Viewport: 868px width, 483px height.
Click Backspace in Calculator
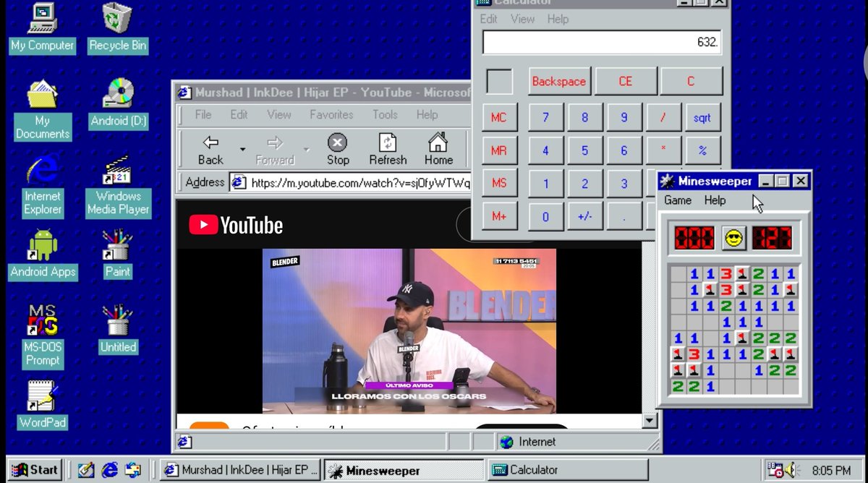tap(558, 82)
